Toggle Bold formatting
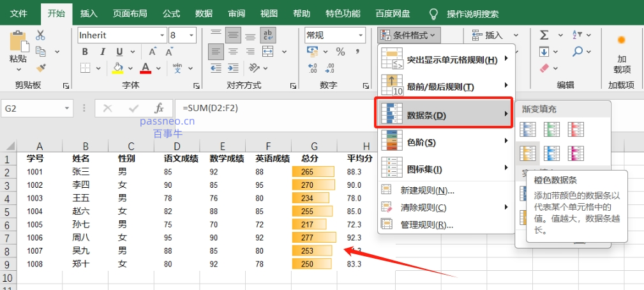Viewport: 644px width, 290px height. click(x=84, y=51)
